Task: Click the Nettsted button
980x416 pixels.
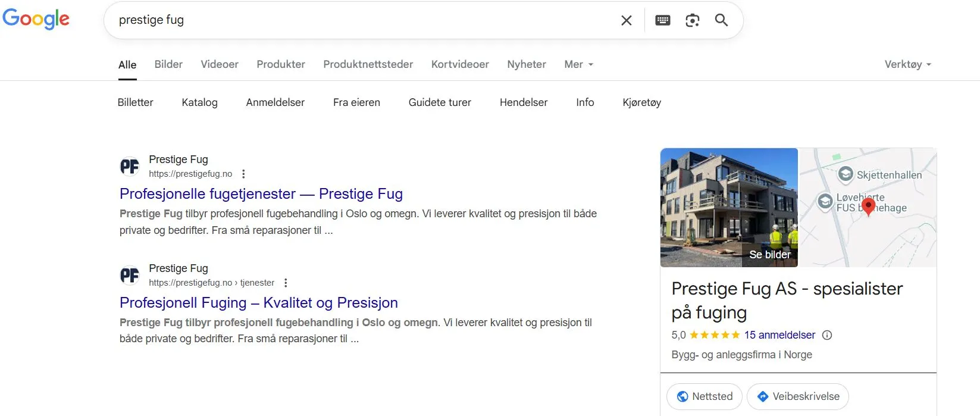Action: coord(704,396)
